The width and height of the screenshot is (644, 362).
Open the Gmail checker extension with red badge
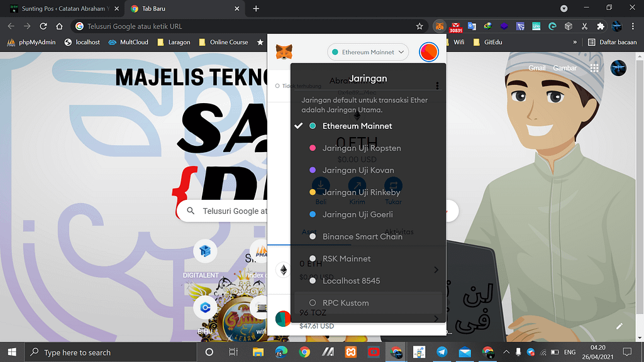click(455, 26)
